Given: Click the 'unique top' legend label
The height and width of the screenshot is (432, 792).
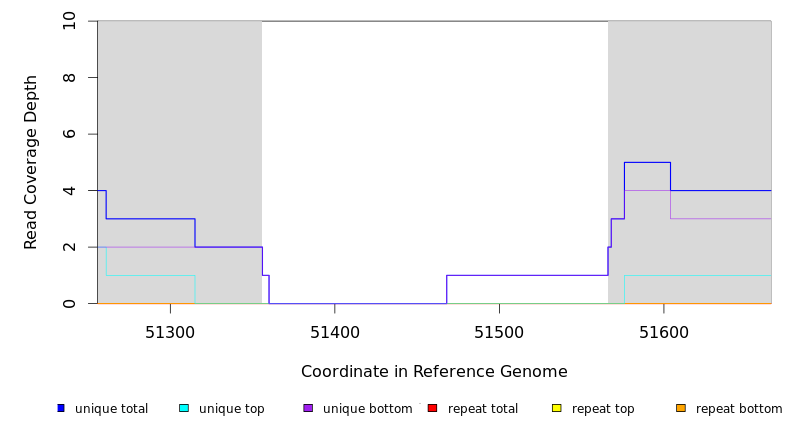Looking at the screenshot, I should 231,409.
